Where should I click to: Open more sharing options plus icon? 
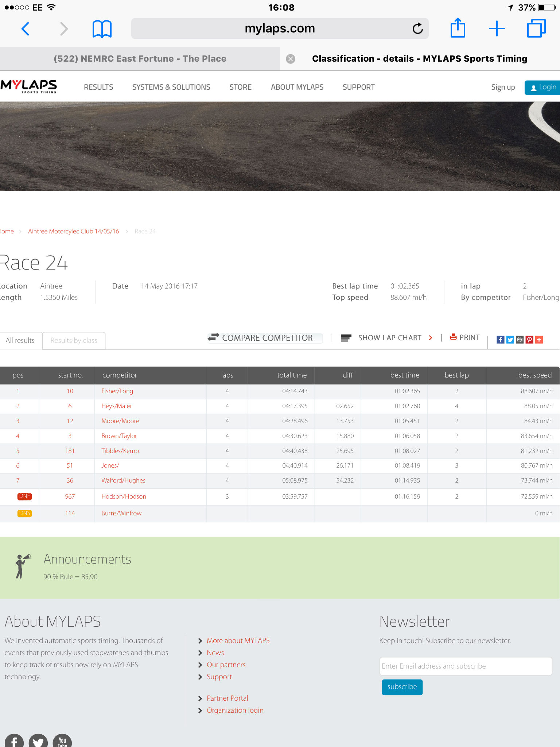click(539, 340)
